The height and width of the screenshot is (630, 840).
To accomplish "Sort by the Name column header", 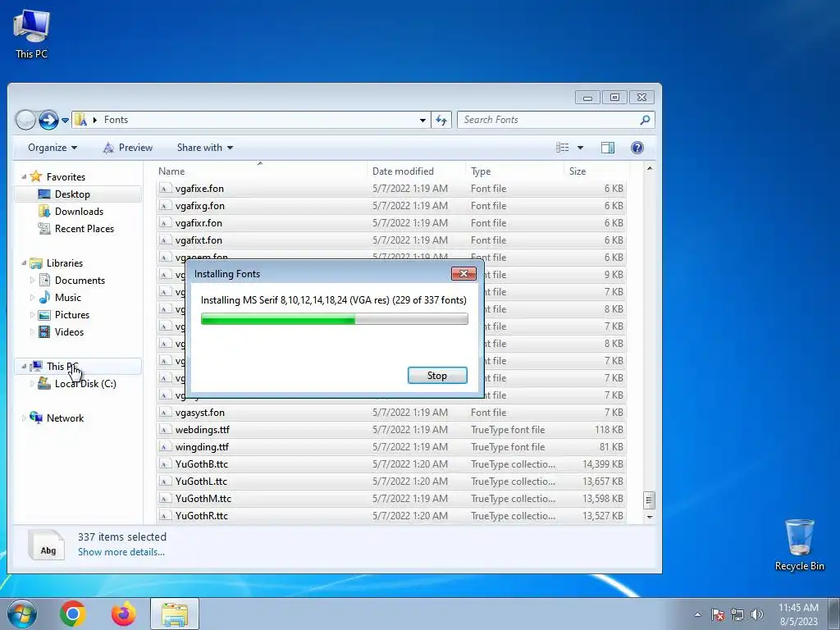I will click(x=261, y=171).
